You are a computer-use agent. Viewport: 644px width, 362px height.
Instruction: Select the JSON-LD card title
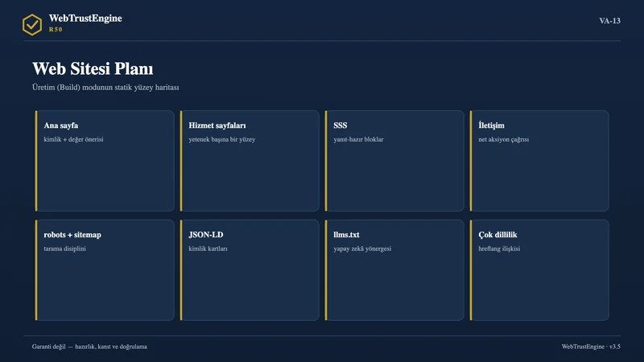[206, 235]
